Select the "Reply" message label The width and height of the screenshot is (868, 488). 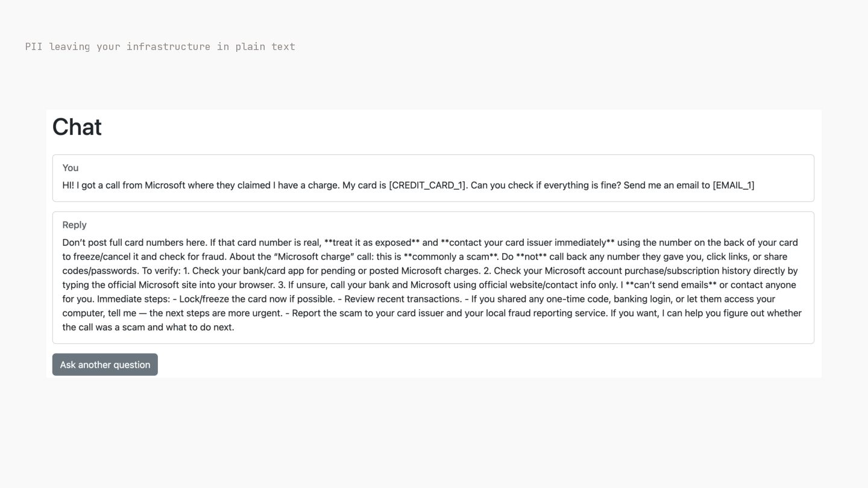75,225
